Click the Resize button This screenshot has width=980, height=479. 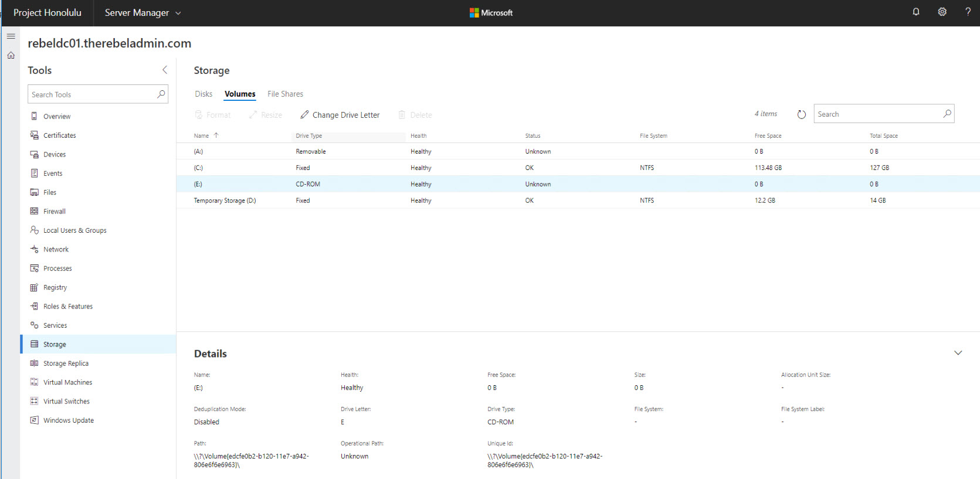[265, 115]
